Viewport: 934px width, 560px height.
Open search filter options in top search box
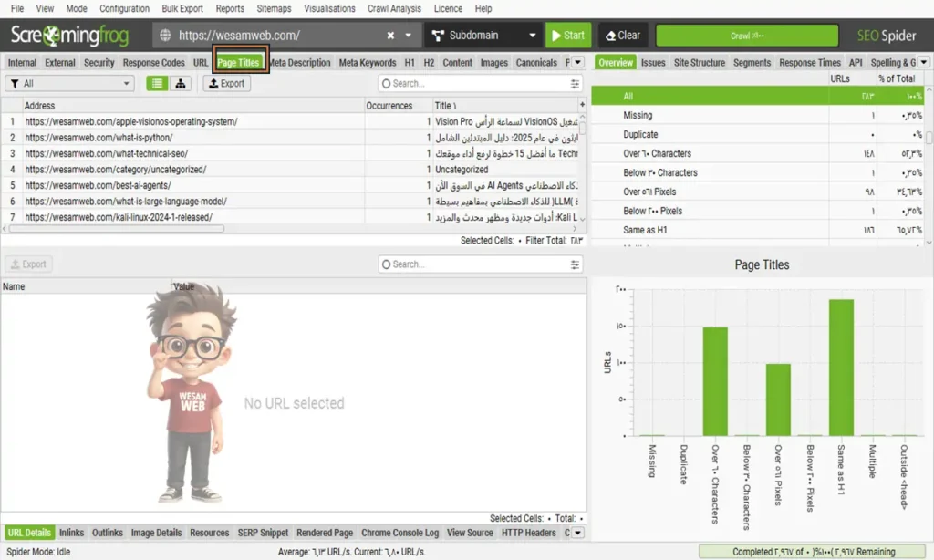[x=575, y=84]
